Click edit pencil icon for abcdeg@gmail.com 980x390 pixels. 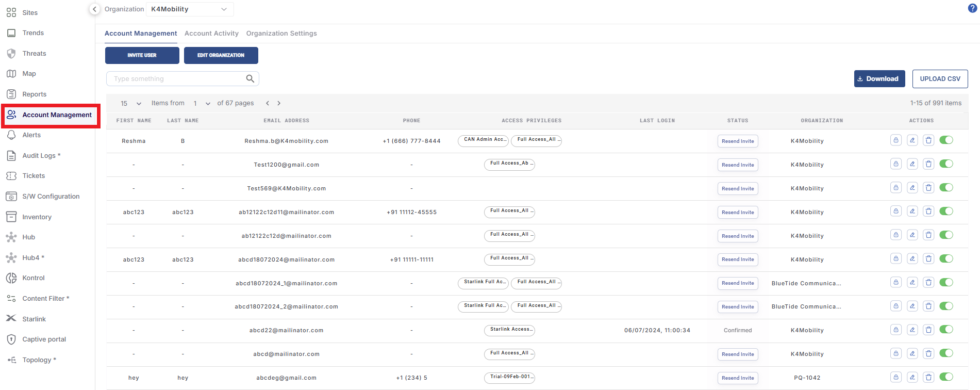(x=912, y=377)
